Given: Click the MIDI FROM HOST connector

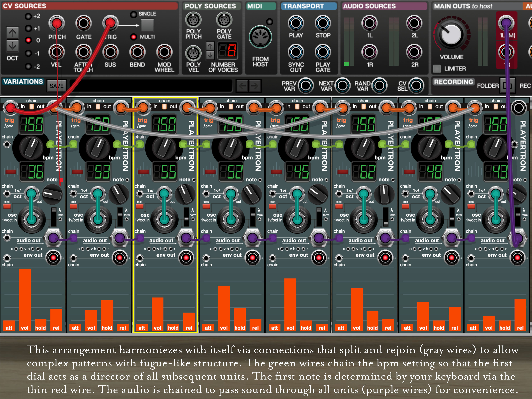Looking at the screenshot, I should pyautogui.click(x=260, y=37).
